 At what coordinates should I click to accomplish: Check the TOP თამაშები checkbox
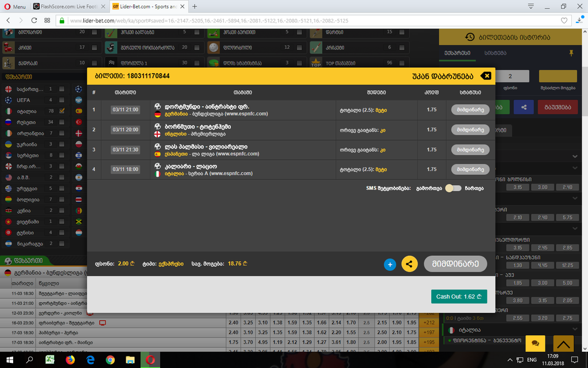(x=401, y=63)
